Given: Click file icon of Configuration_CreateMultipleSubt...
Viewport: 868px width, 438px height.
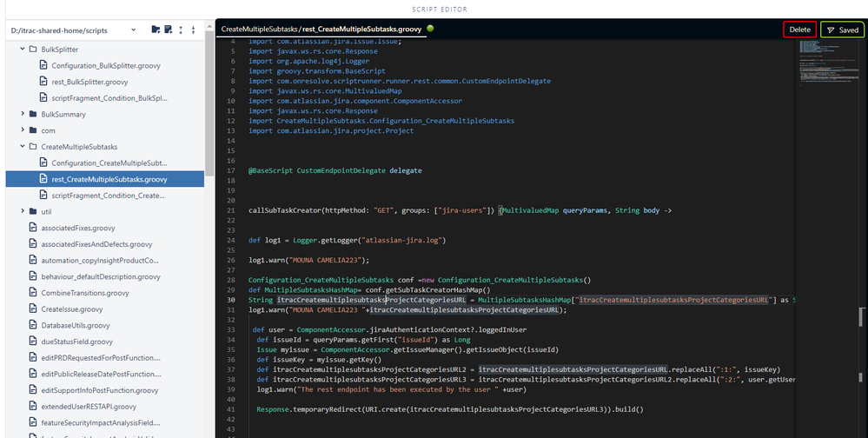Looking at the screenshot, I should 43,163.
